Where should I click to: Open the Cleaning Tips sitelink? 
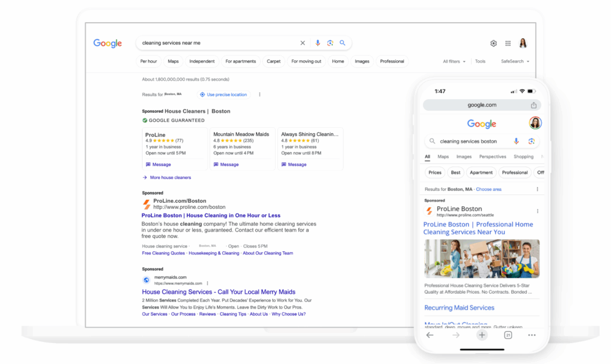[x=233, y=314]
